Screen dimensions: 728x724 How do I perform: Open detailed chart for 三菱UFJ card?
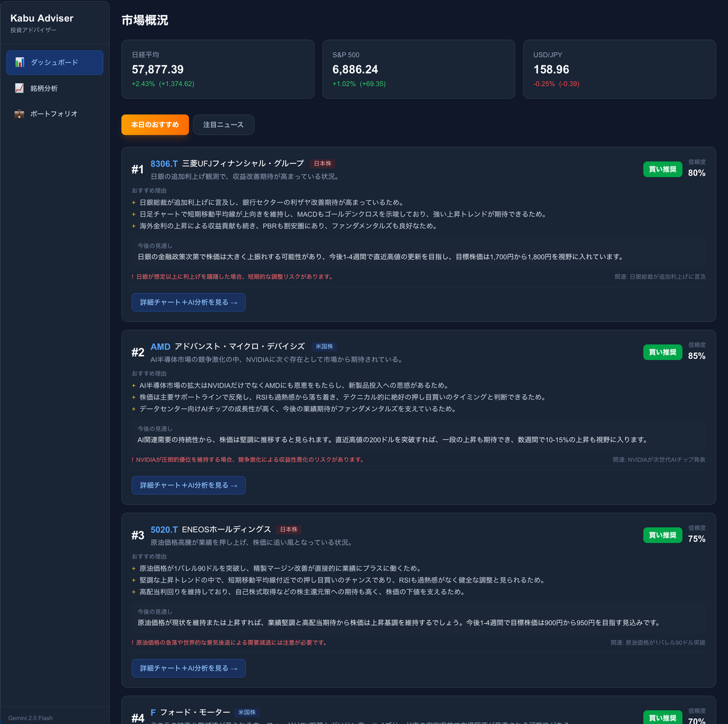(189, 302)
